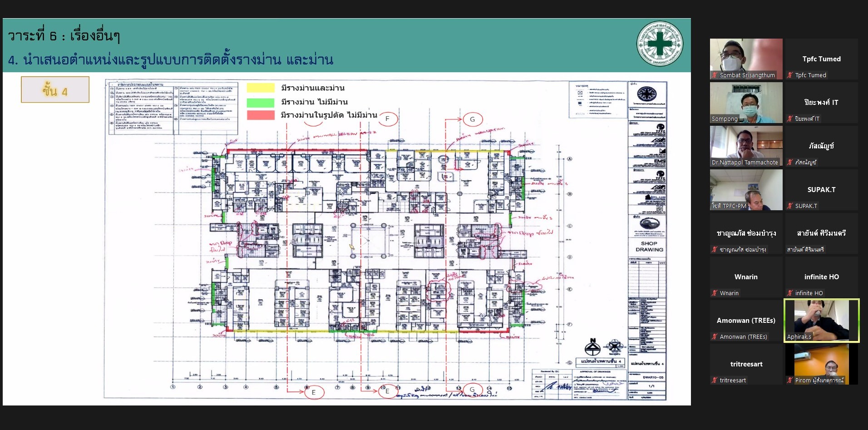868x430 pixels.
Task: Click the circled F section marker
Action: (387, 119)
